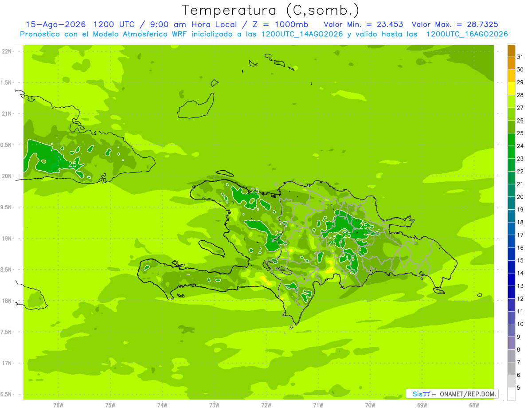Image resolution: width=532 pixels, height=411 pixels.
Task: Click longitude label "70W"
Action: click(370, 405)
